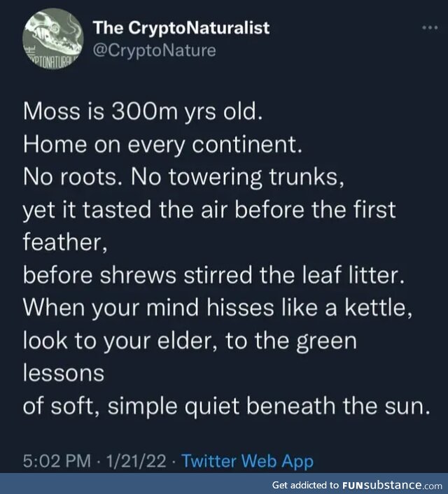This screenshot has width=448, height=494.
Task: Click the blue footer banner bar
Action: (x=224, y=484)
